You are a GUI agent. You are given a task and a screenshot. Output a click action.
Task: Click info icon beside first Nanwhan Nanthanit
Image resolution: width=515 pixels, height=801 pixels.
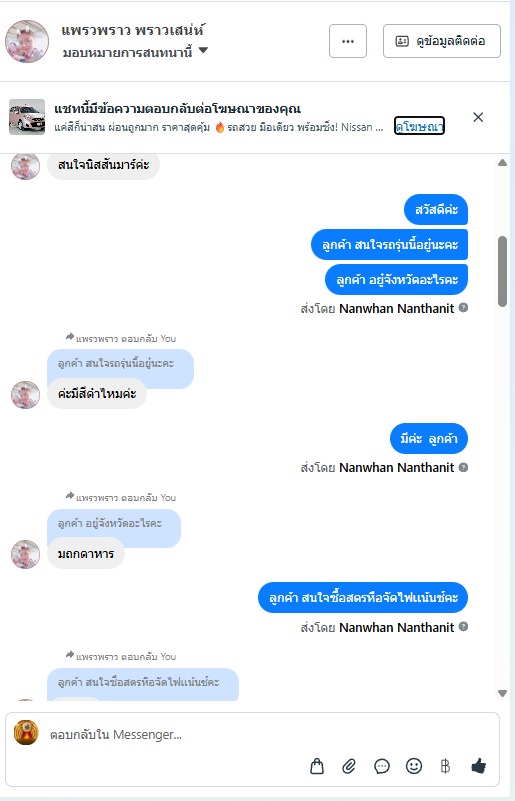pyautogui.click(x=463, y=308)
